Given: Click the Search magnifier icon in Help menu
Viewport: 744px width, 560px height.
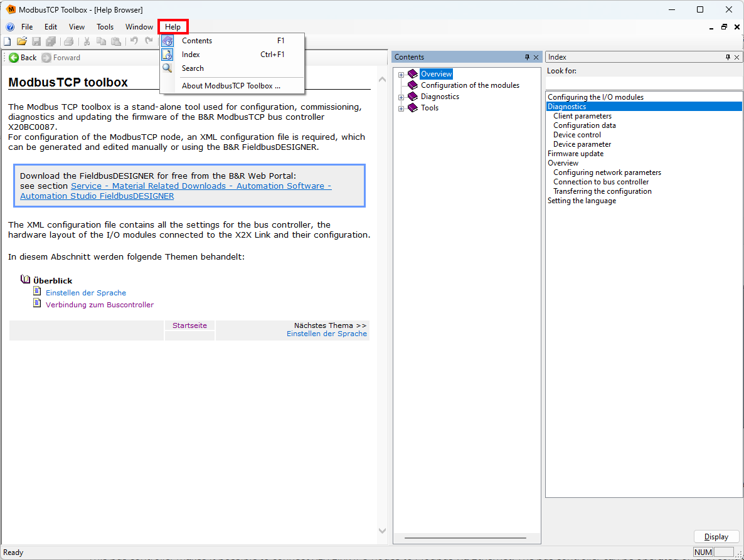Looking at the screenshot, I should (167, 68).
